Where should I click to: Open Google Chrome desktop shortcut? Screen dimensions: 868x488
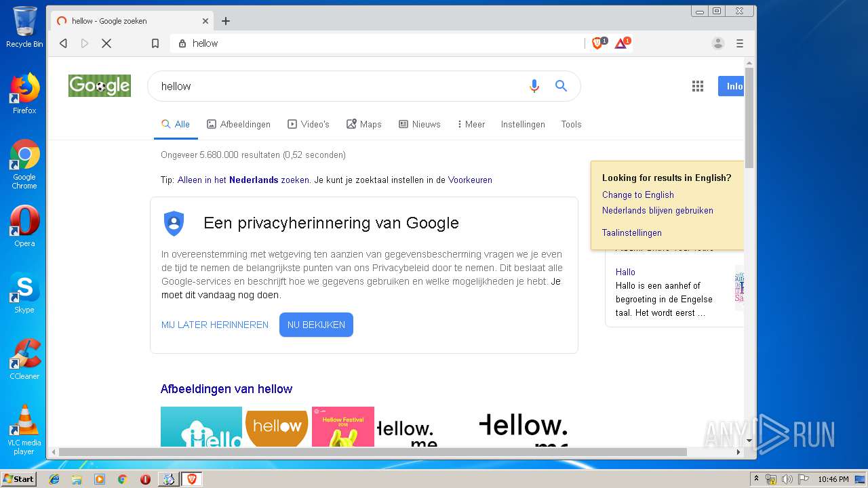click(24, 164)
